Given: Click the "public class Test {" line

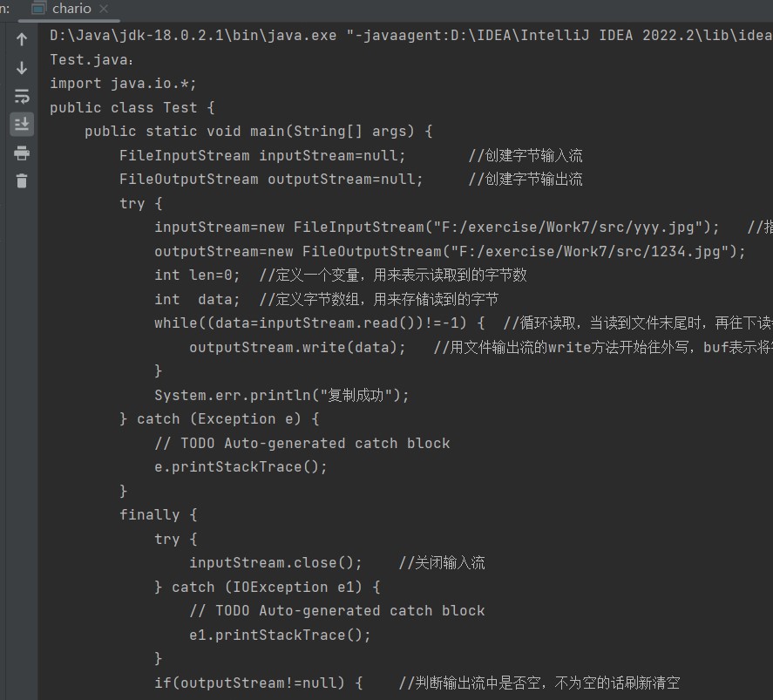Looking at the screenshot, I should (x=132, y=108).
